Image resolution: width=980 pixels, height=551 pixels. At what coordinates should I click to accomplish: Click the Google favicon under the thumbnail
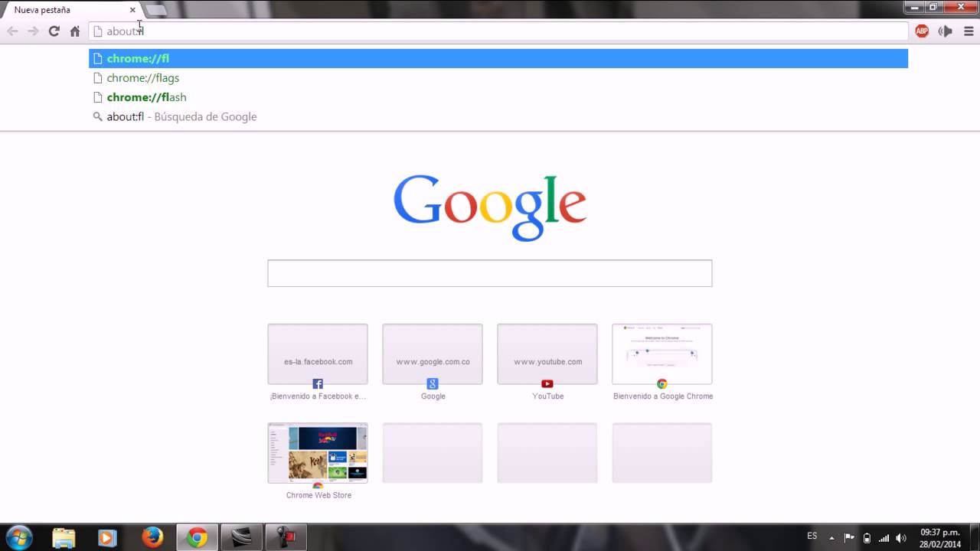(433, 384)
